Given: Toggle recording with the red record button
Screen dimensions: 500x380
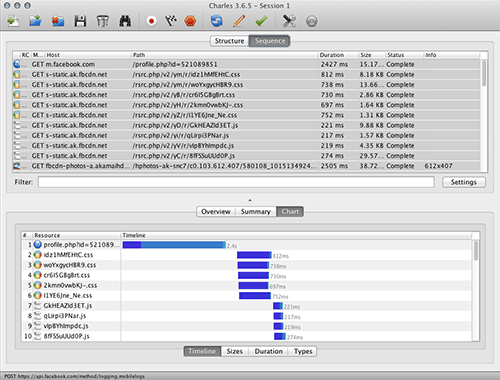Looking at the screenshot, I should pos(151,21).
